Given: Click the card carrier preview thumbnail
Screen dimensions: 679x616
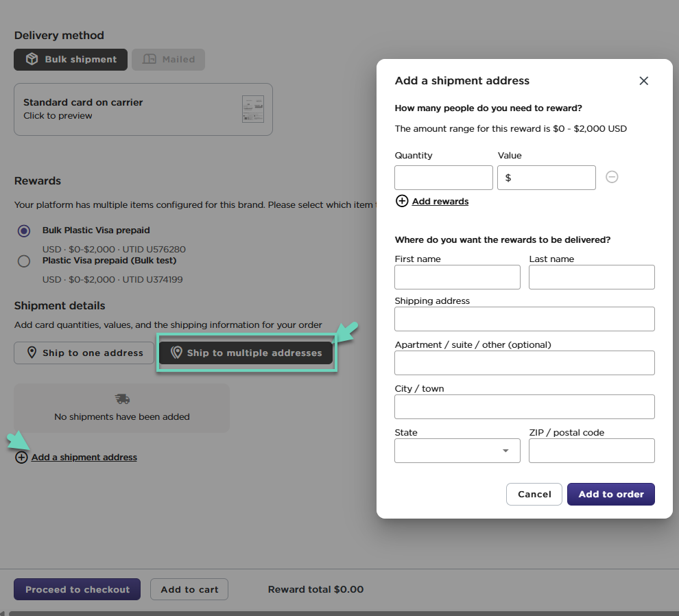Looking at the screenshot, I should coord(252,109).
